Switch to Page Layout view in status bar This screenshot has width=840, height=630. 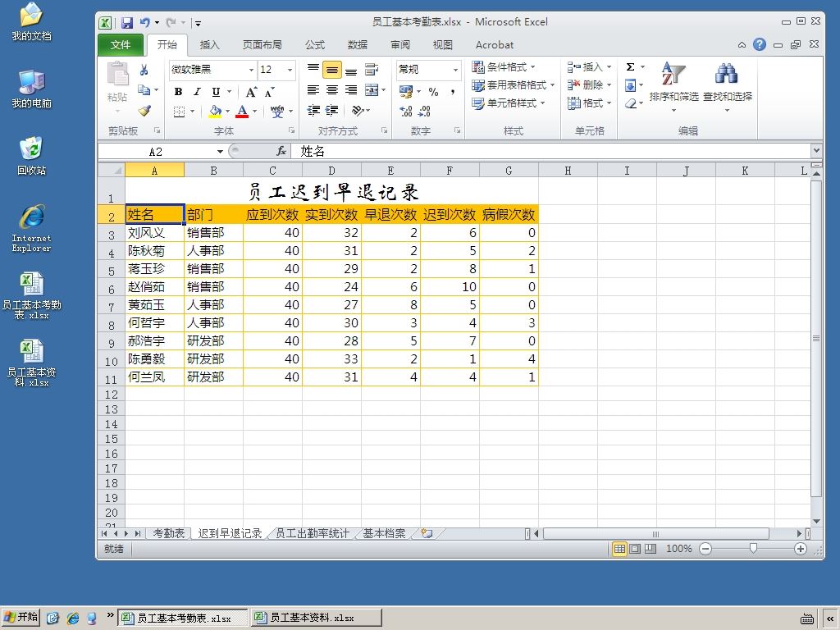(635, 549)
